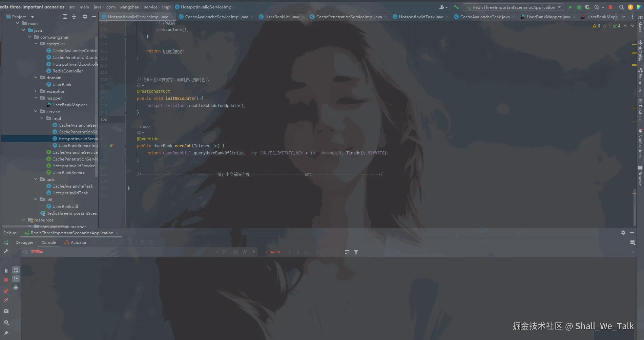Collapse the impl folder

click(x=42, y=118)
